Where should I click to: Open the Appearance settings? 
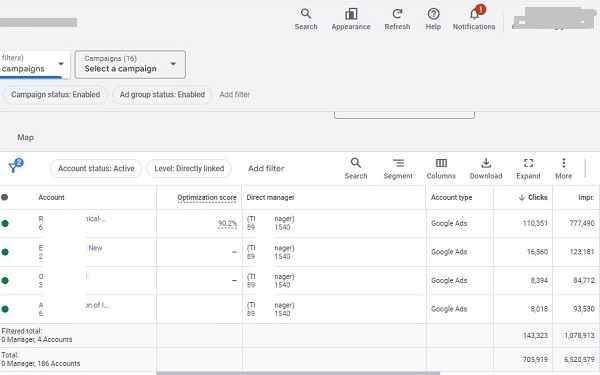(x=351, y=19)
